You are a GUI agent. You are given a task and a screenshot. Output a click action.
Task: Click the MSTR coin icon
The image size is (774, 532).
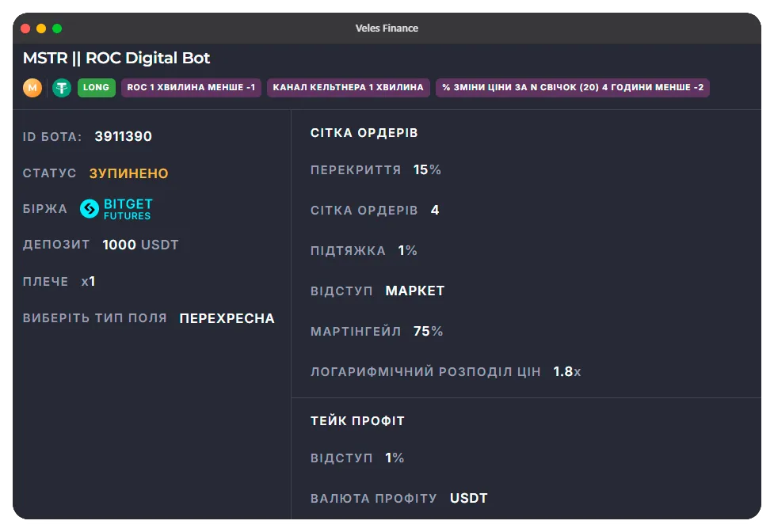(32, 89)
